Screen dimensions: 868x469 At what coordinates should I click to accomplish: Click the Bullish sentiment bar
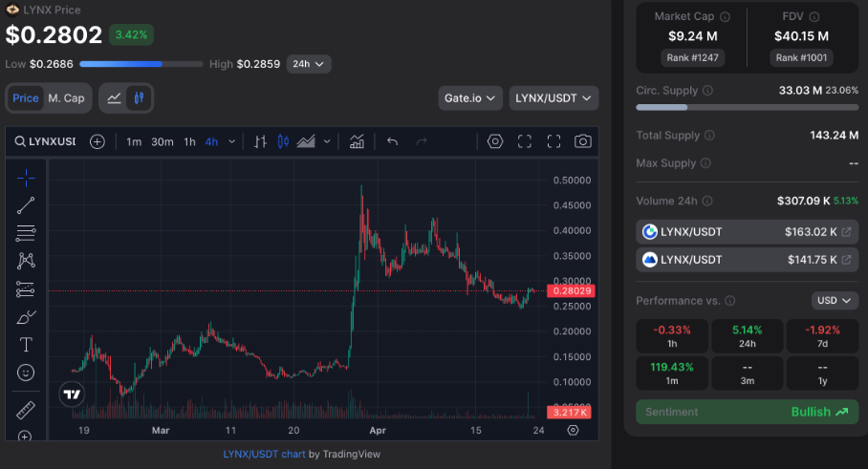tap(747, 412)
